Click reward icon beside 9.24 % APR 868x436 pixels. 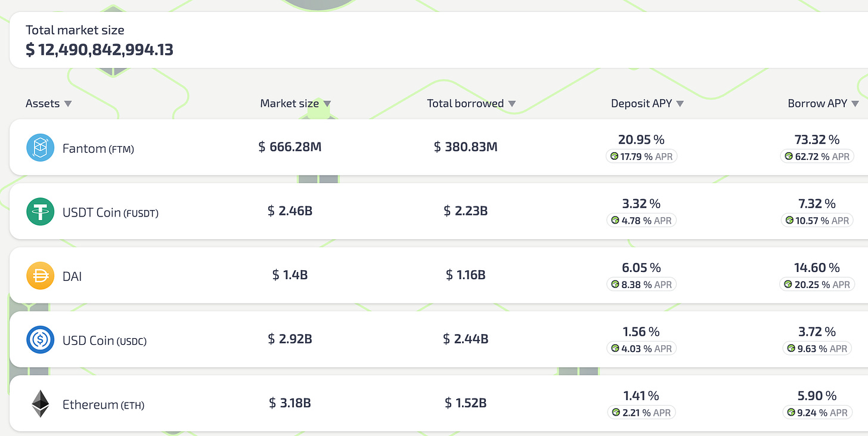[791, 412]
